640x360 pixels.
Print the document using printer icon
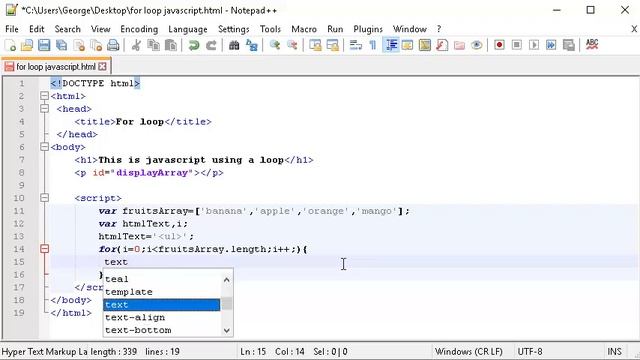point(113,45)
